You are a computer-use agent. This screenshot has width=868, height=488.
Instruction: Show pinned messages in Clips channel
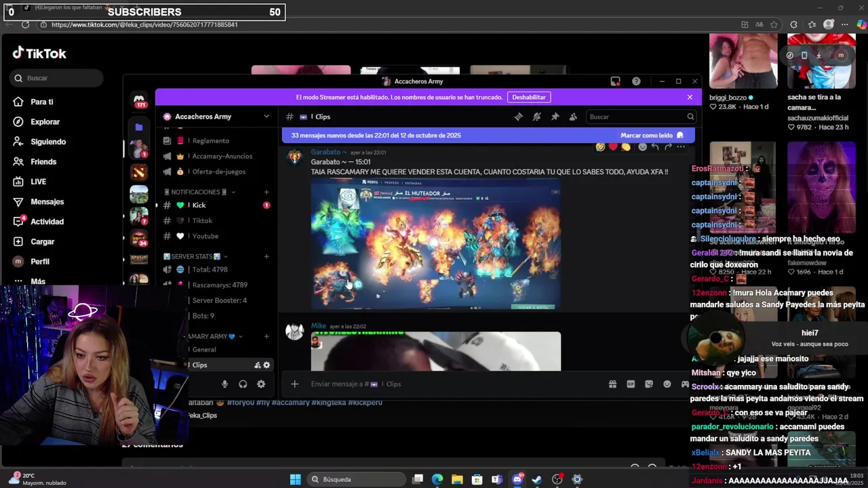coord(555,117)
